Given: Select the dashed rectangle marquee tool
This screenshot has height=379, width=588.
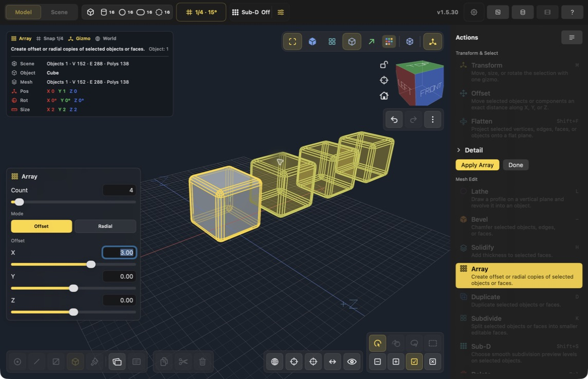Looking at the screenshot, I should coord(432,343).
